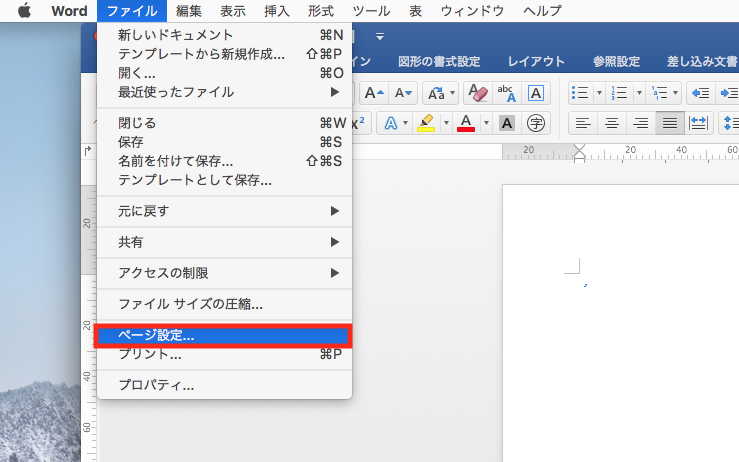
Task: Toggle character shading button
Action: 506,123
